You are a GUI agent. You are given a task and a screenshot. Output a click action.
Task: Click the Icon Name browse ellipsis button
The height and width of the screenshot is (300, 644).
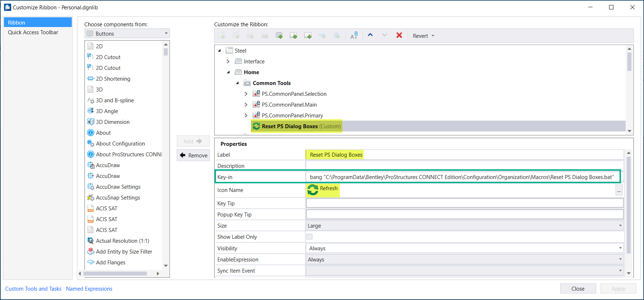click(x=619, y=190)
